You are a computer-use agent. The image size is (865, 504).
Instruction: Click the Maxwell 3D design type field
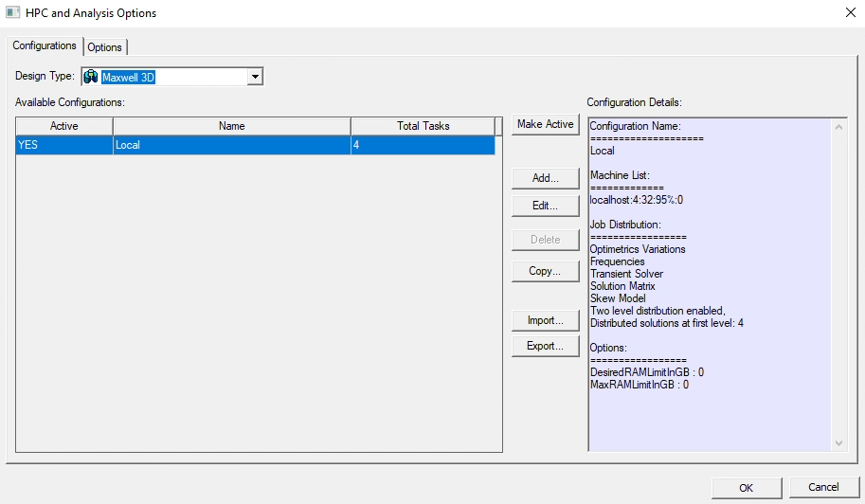172,77
